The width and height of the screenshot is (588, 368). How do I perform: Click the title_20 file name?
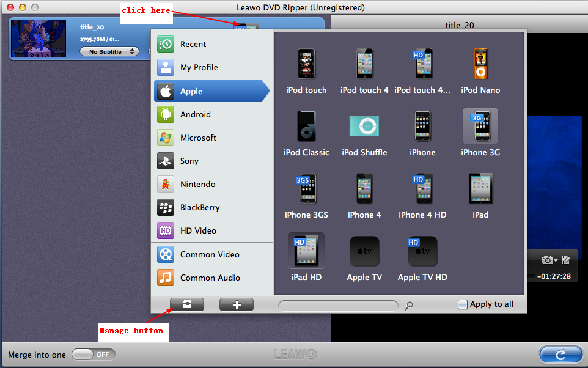click(92, 27)
